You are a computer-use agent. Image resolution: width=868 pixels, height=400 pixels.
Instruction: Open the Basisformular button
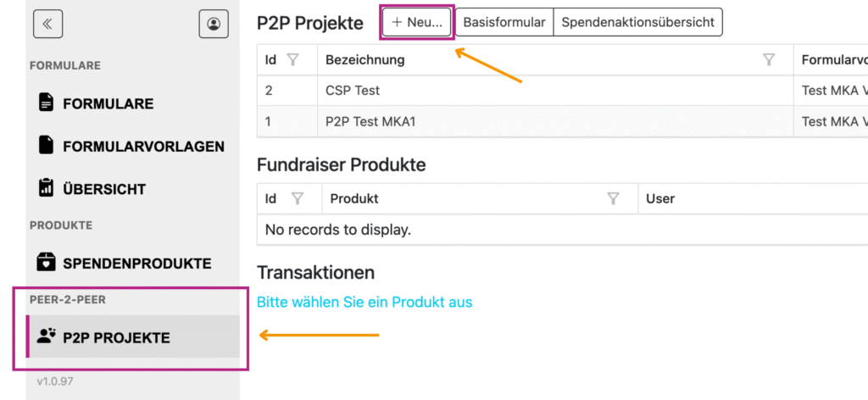pos(504,23)
